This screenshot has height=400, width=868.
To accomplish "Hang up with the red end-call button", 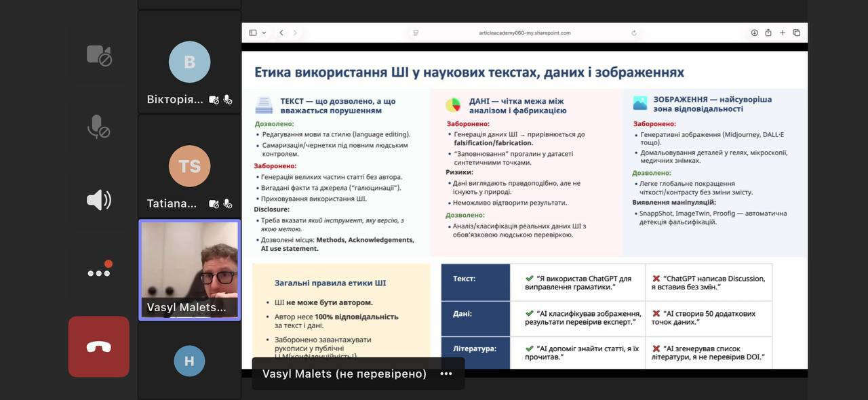I will coord(98,346).
